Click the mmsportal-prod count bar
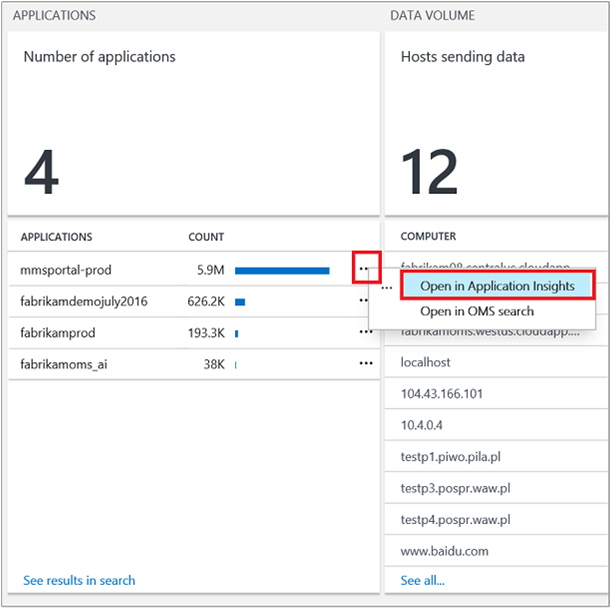 [x=282, y=270]
